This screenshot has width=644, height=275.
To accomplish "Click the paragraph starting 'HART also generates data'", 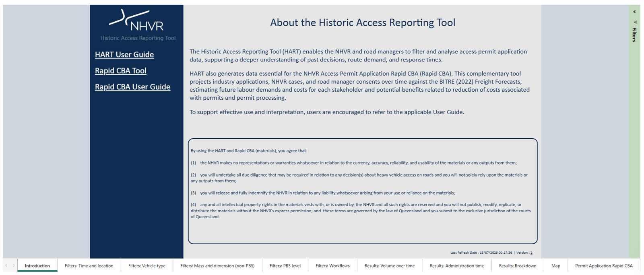I will 360,86.
